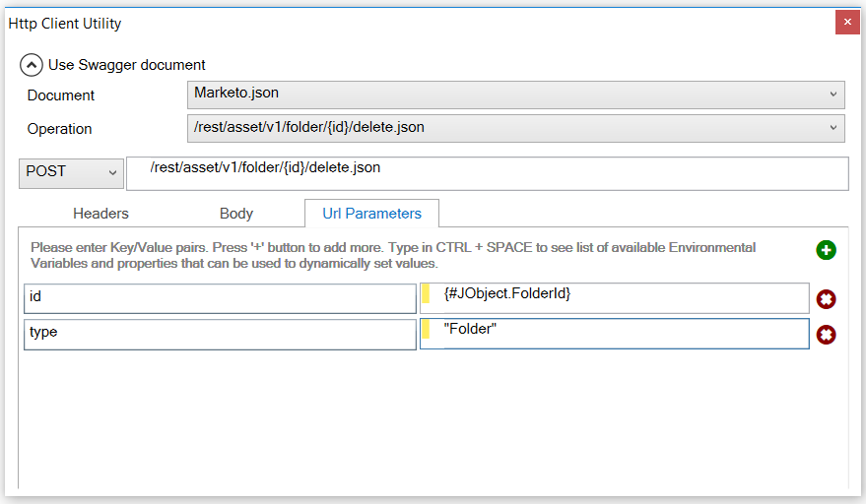
Task: Click the request URL path field
Action: pyautogui.click(x=487, y=172)
